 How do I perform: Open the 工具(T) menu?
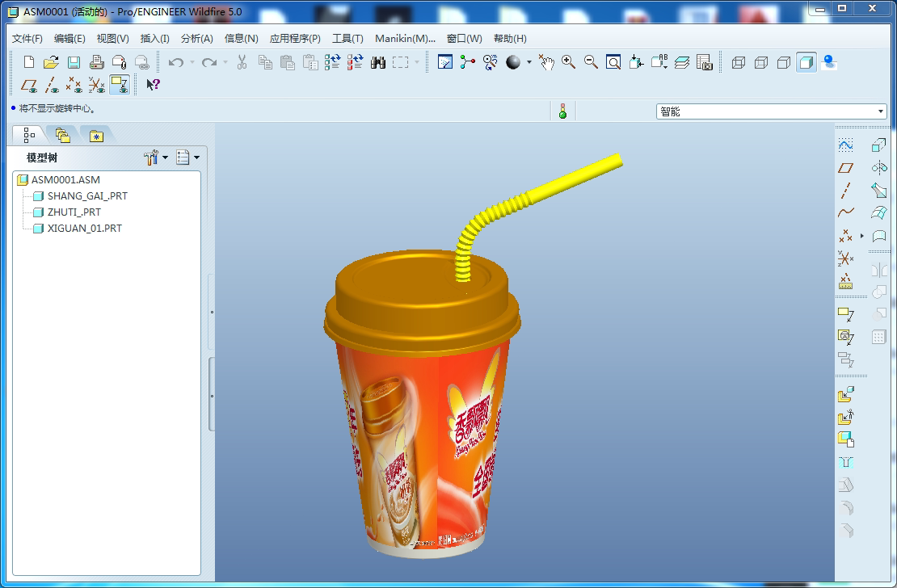(x=347, y=38)
